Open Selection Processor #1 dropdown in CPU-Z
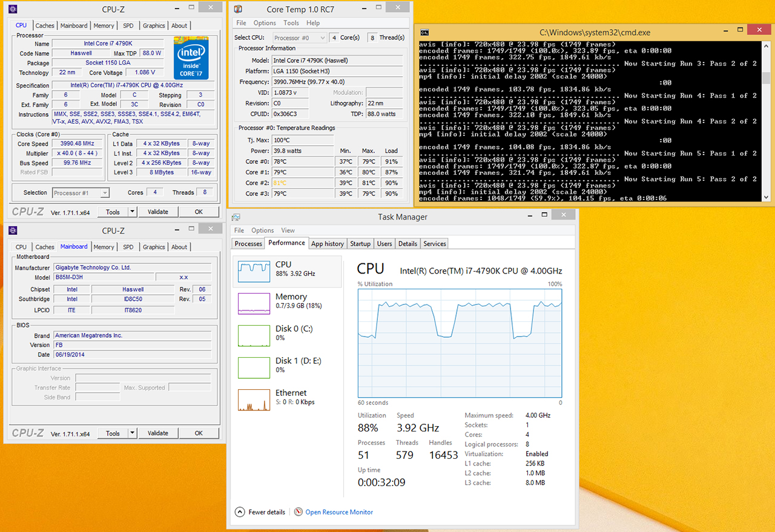Image resolution: width=775 pixels, height=532 pixels. 80,193
